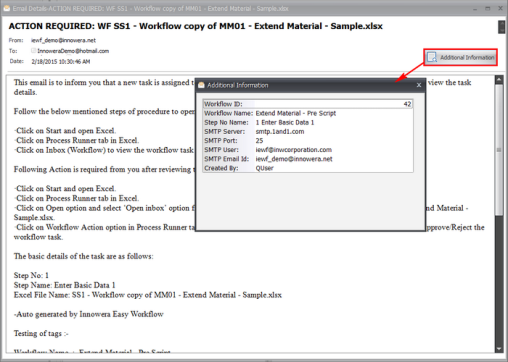Viewport: 508px width, 362px height.
Task: Maximize the Email Details window
Action: [x=488, y=8]
